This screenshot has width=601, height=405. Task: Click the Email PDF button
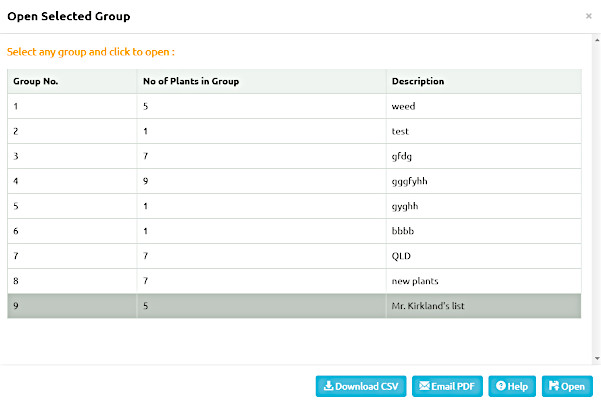click(447, 386)
